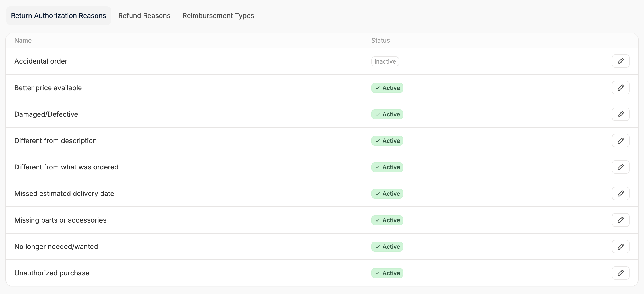Select the Return Authorization Reasons tab
This screenshot has height=294, width=644.
pos(58,16)
